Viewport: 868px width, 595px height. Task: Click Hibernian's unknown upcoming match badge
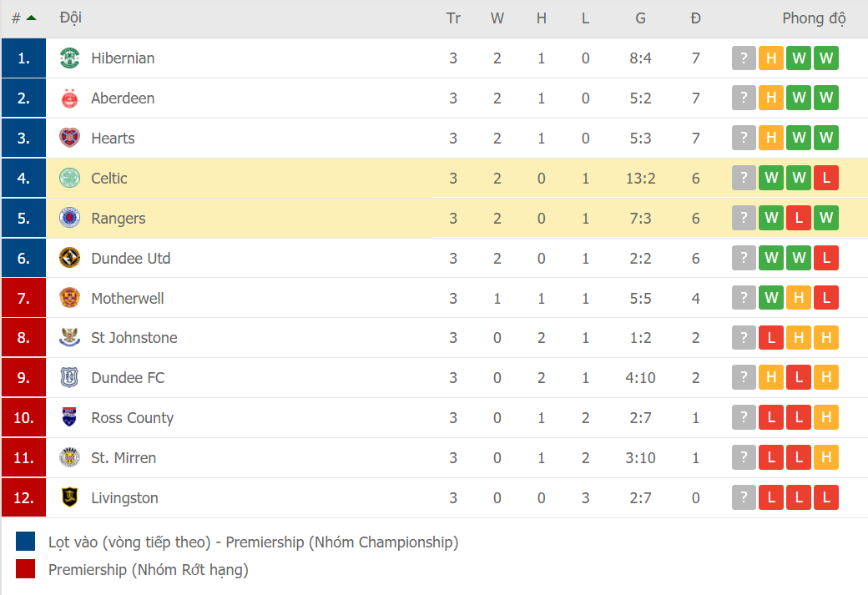pos(744,58)
